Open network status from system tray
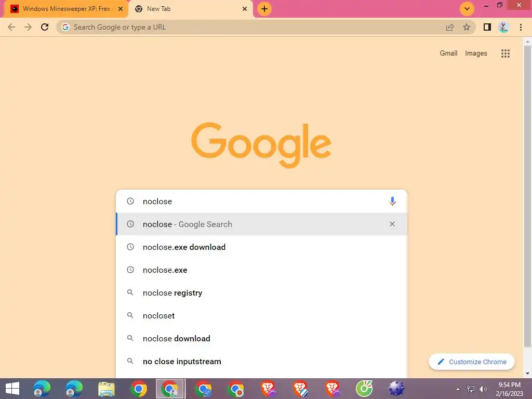The width and height of the screenshot is (532, 399). pos(471,389)
